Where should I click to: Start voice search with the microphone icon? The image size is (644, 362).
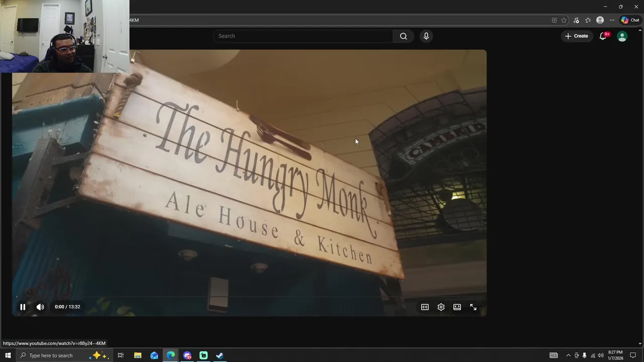pos(426,36)
